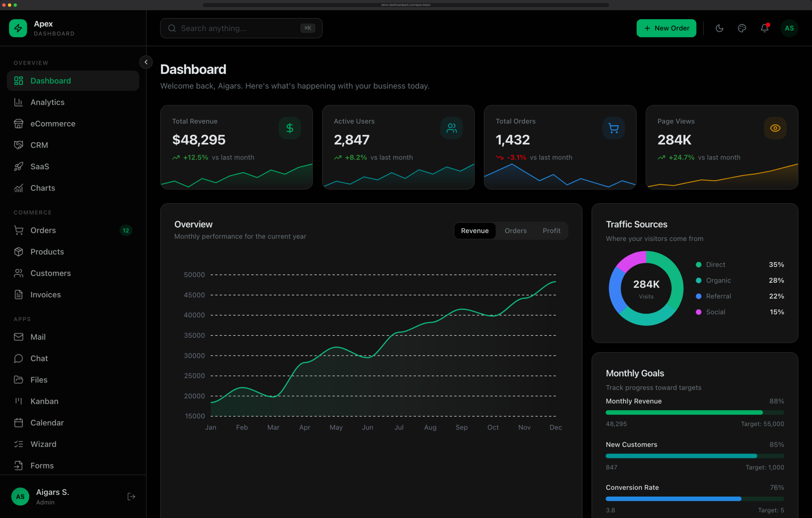Click the Chat bubble icon

[x=18, y=358]
